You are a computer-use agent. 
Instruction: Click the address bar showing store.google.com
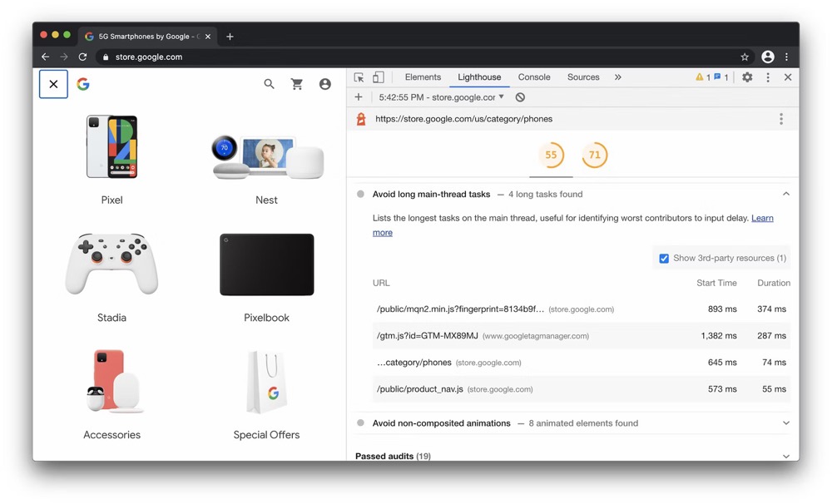point(424,57)
